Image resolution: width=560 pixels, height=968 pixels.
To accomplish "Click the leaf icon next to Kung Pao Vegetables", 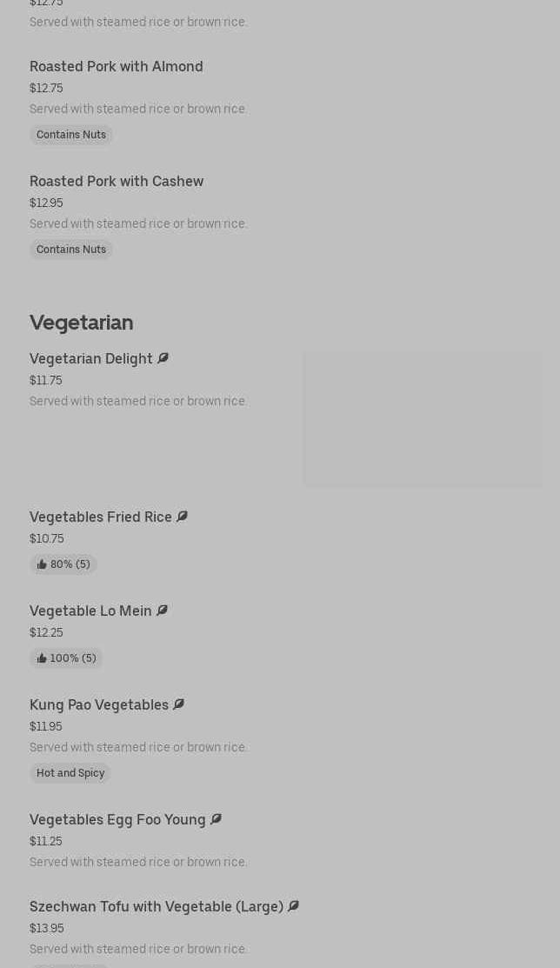I will (178, 704).
